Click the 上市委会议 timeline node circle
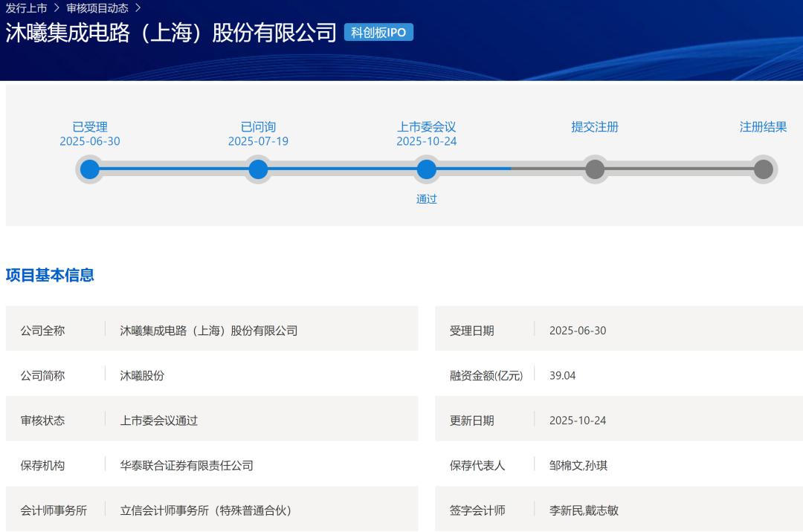 [426, 169]
